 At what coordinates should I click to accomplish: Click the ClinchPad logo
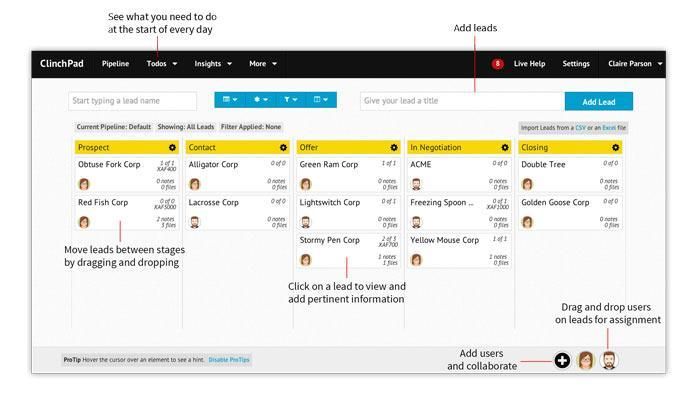pos(62,64)
